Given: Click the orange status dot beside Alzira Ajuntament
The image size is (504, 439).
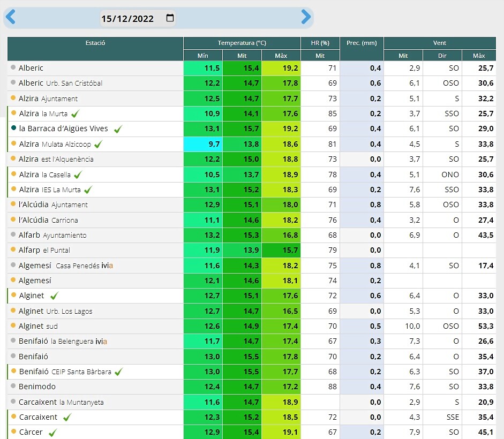Looking at the screenshot, I should [13, 97].
